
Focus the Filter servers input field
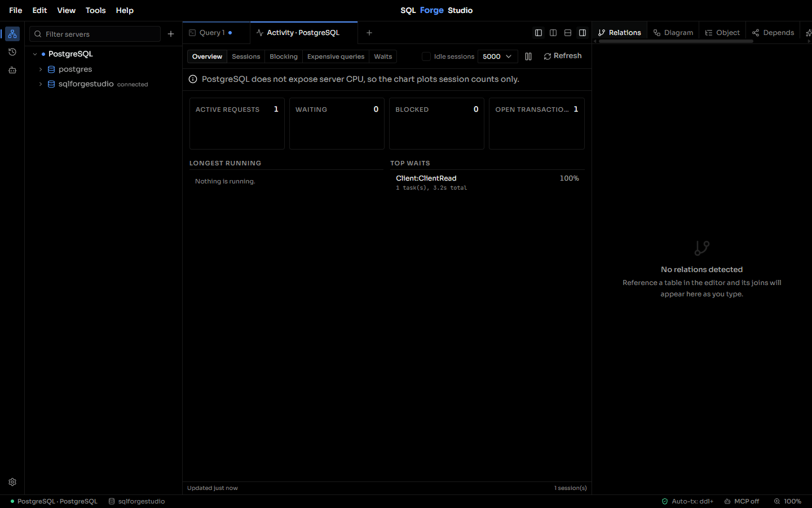pyautogui.click(x=95, y=34)
